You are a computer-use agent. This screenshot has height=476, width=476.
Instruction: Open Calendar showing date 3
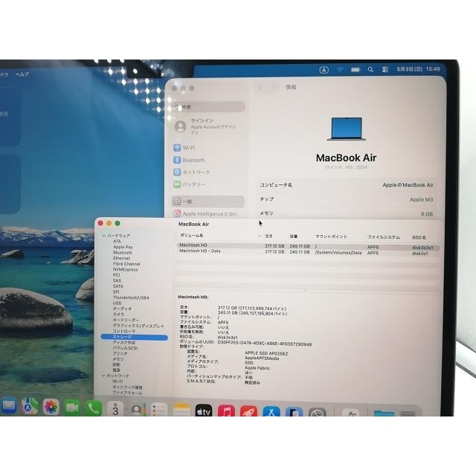[115, 409]
